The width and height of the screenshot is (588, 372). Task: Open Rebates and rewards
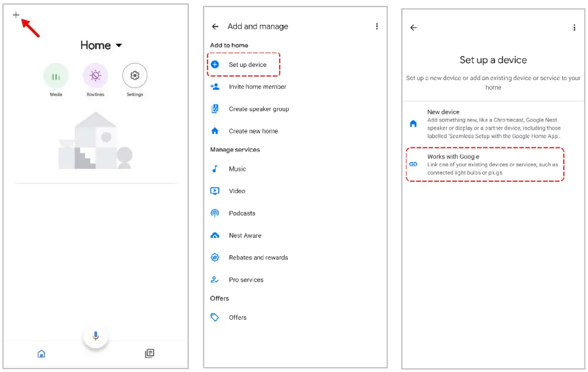point(258,258)
